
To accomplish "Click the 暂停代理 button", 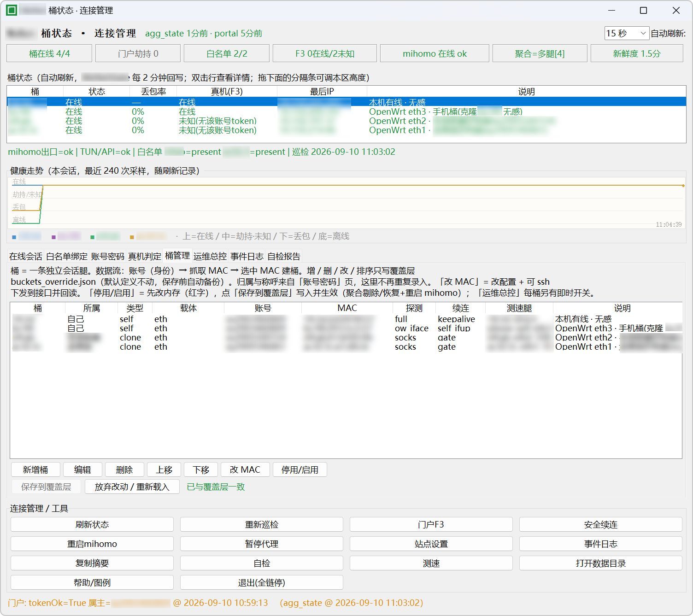I will pos(262,544).
